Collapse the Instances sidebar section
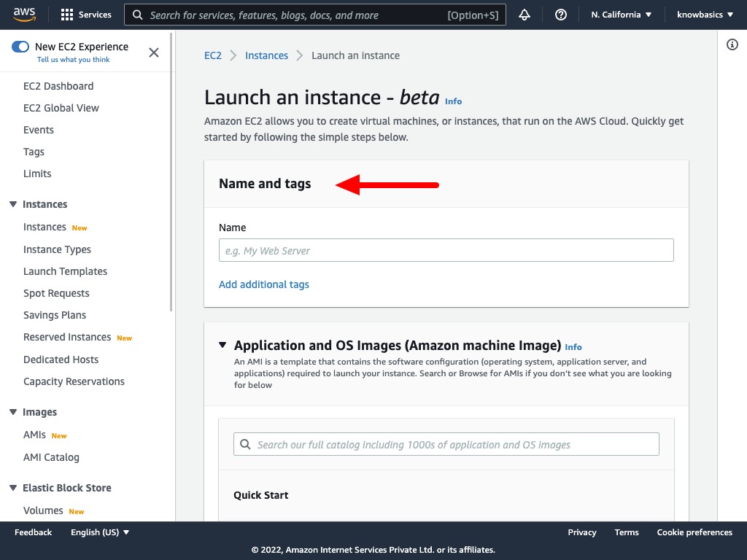 (x=13, y=204)
